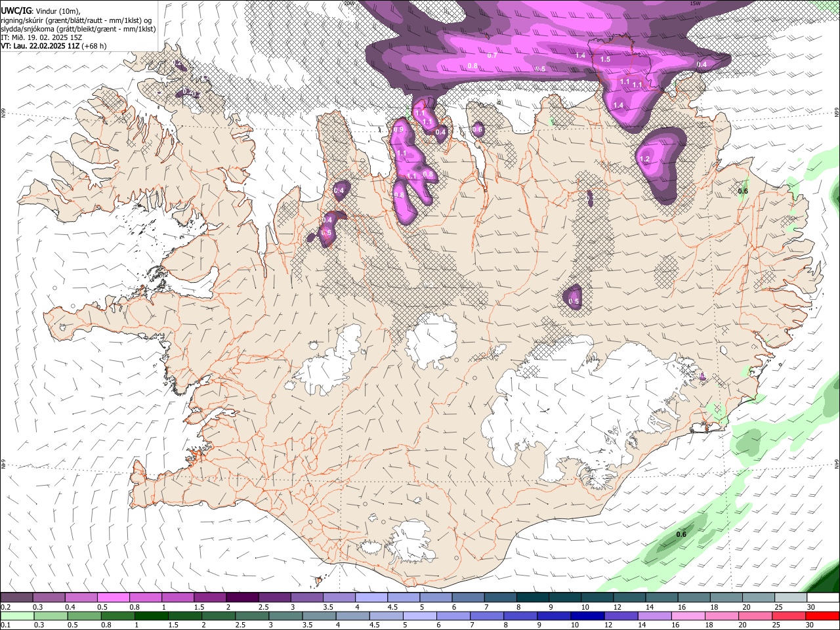840x630 pixels.
Task: Click the 18 label on the upper grey-teal scale
Action: click(714, 607)
